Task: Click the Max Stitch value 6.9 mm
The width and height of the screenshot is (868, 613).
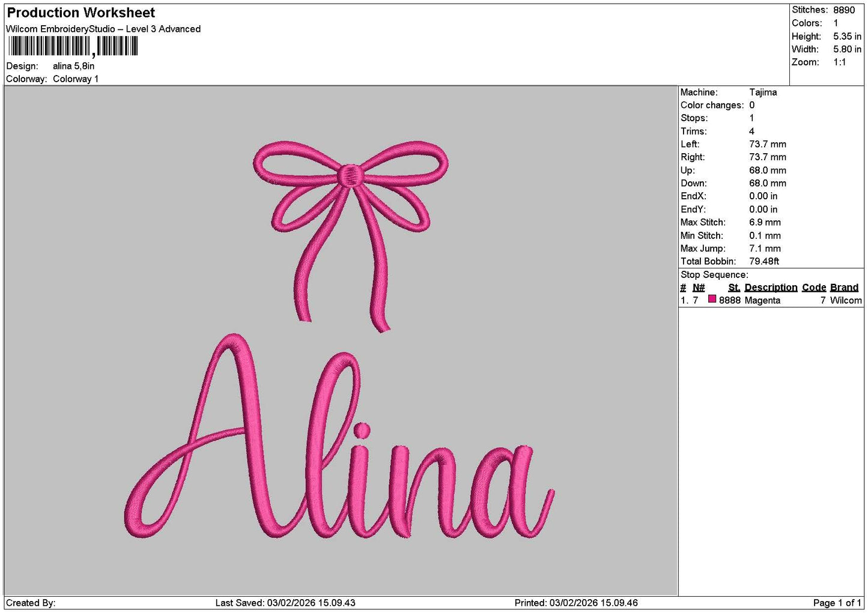Action: coord(765,222)
